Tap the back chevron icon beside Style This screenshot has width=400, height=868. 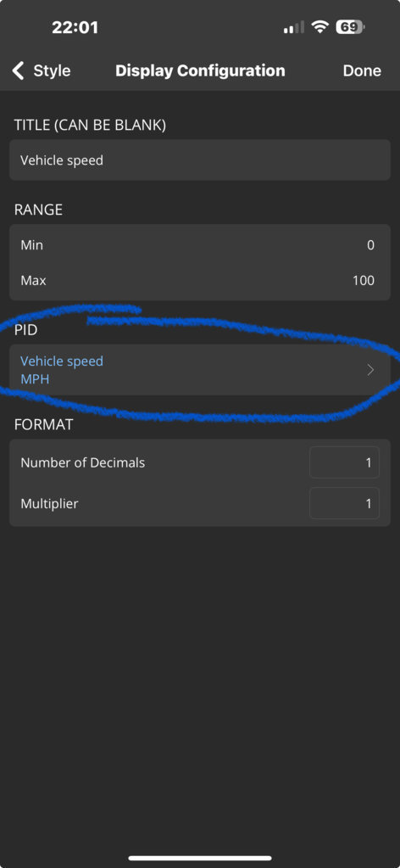[19, 70]
